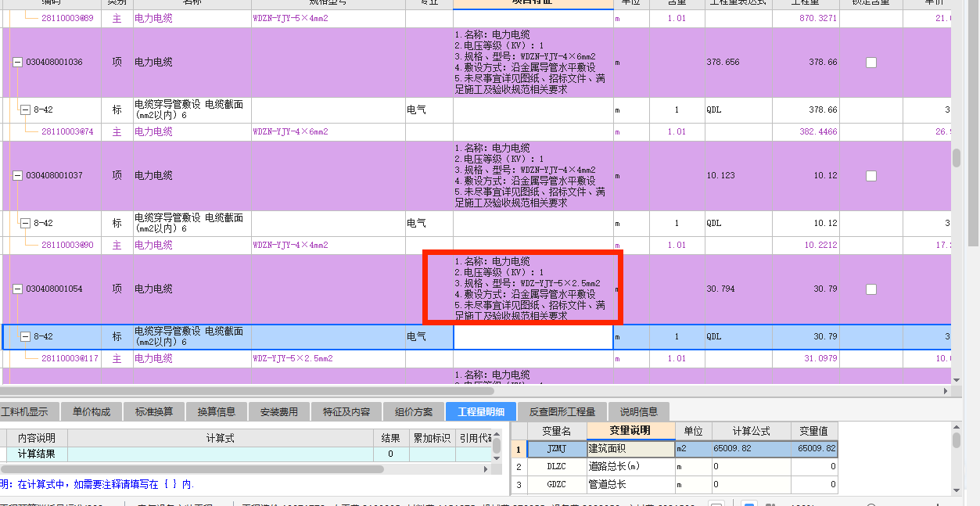Tick lock-quantity checkbox for item 030408001037
Screen dimensions: 980x506
point(871,176)
